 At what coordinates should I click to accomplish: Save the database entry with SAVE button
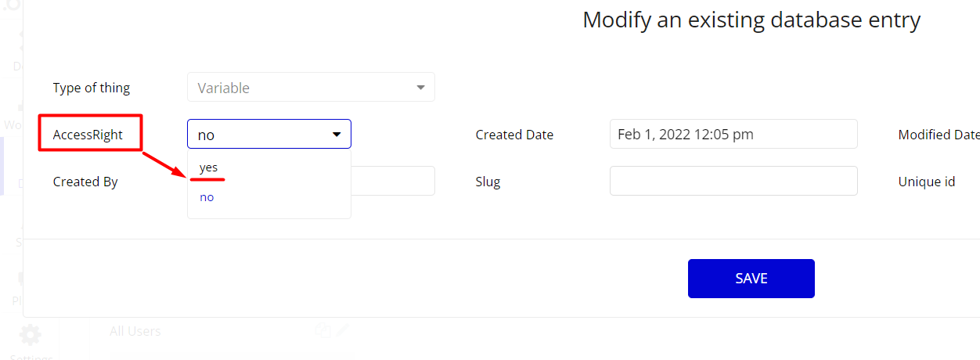[x=751, y=279]
